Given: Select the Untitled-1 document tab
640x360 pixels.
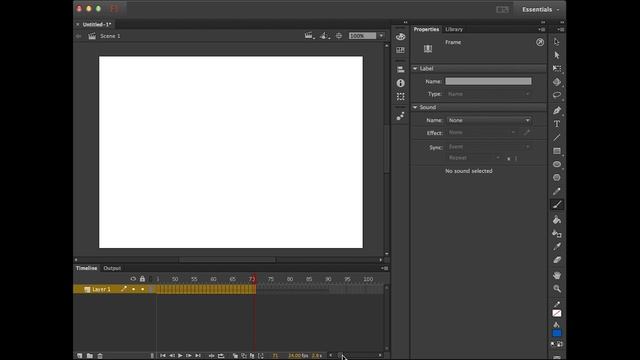Looking at the screenshot, I should point(97,24).
